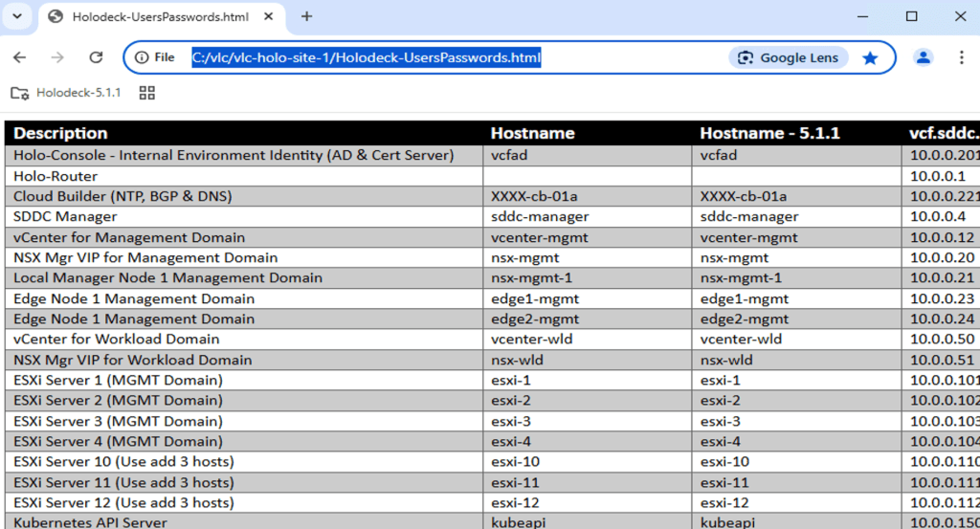
Task: Expand the tab search dropdown arrow
Action: 17,16
